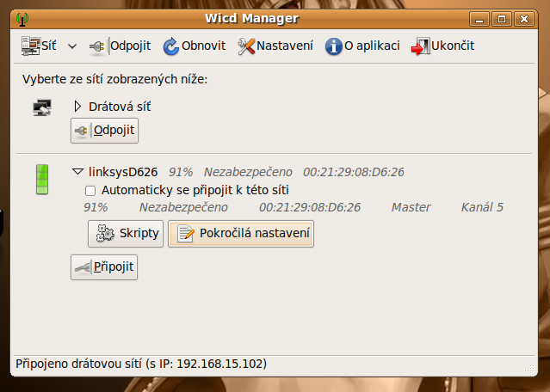
Task: Click Odpojit in the top toolbar
Action: click(x=120, y=46)
